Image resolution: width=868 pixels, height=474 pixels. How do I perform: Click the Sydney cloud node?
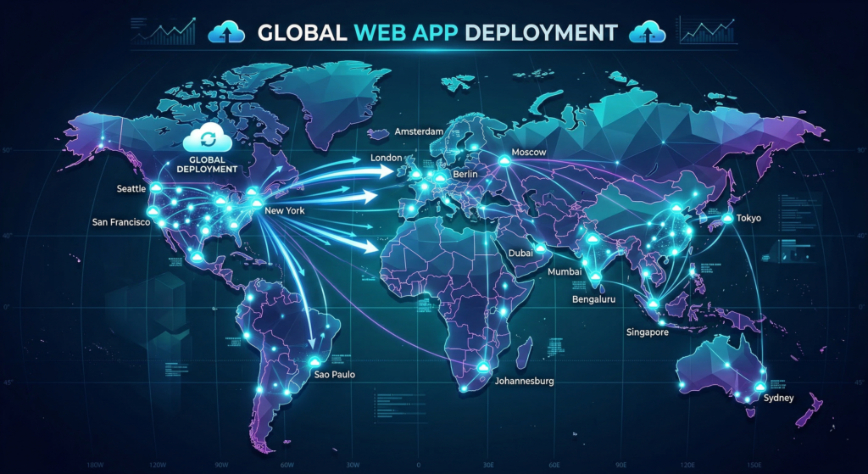[760, 387]
